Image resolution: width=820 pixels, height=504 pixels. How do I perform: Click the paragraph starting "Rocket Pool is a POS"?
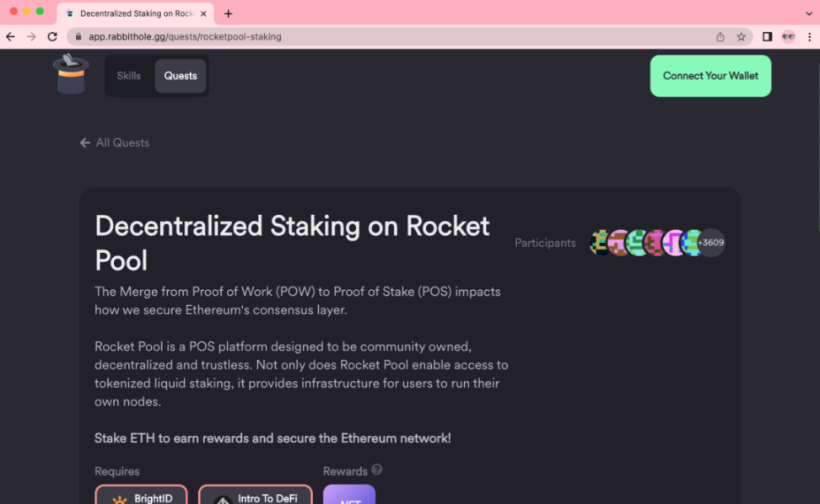(301, 374)
